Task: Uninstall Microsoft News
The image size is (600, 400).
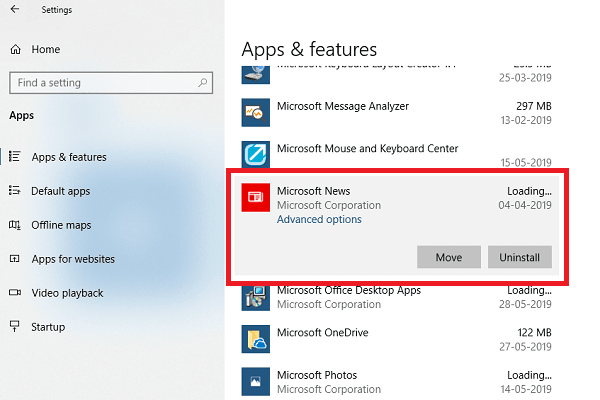Action: 520,257
